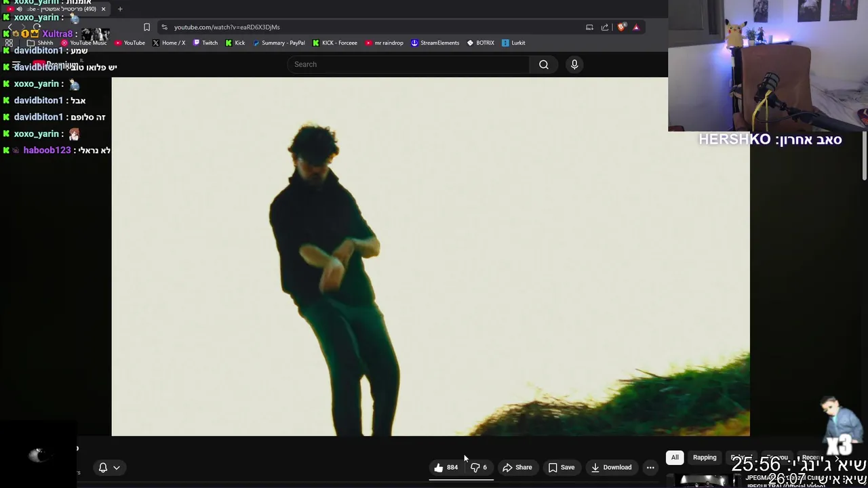Open the Home / X bookmark
This screenshot has height=488, width=868.
click(x=169, y=43)
